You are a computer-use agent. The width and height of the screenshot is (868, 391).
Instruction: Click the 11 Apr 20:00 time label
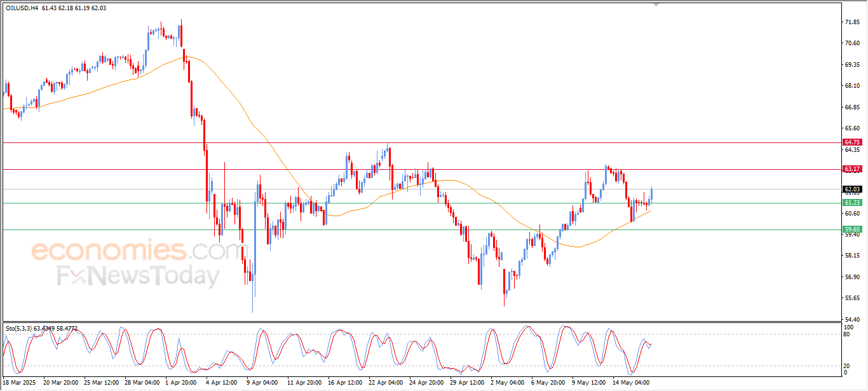point(303,383)
